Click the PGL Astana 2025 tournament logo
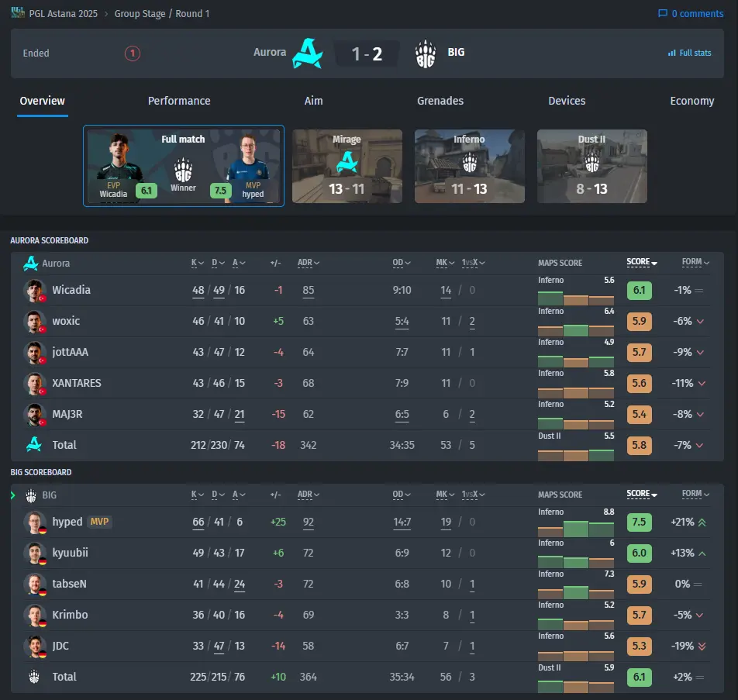 tap(18, 12)
